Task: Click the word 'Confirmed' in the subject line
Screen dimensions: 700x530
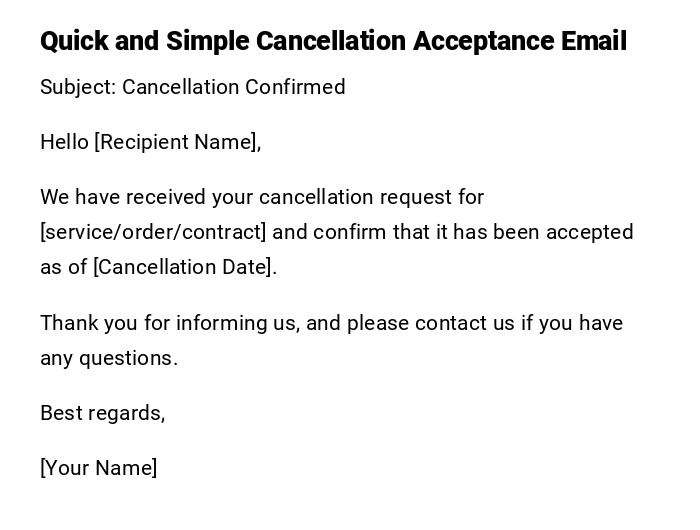Action: [x=295, y=87]
